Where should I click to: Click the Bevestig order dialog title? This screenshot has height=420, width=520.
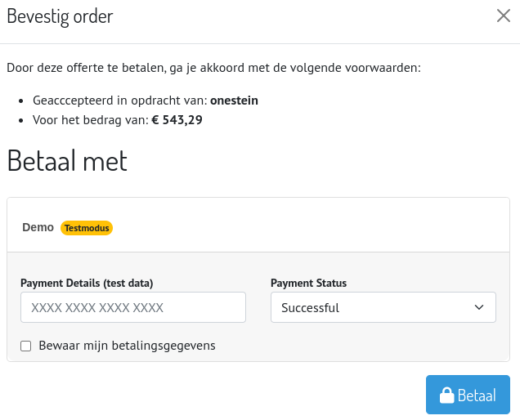[60, 16]
